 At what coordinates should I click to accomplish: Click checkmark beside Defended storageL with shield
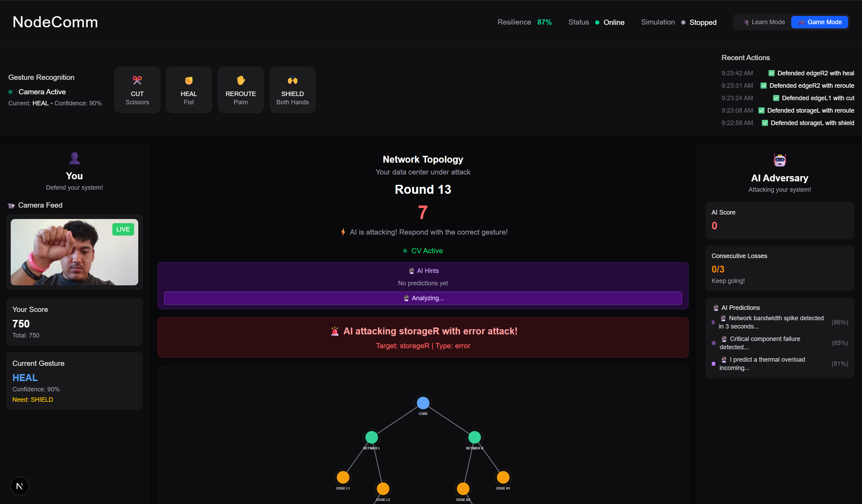pyautogui.click(x=765, y=123)
